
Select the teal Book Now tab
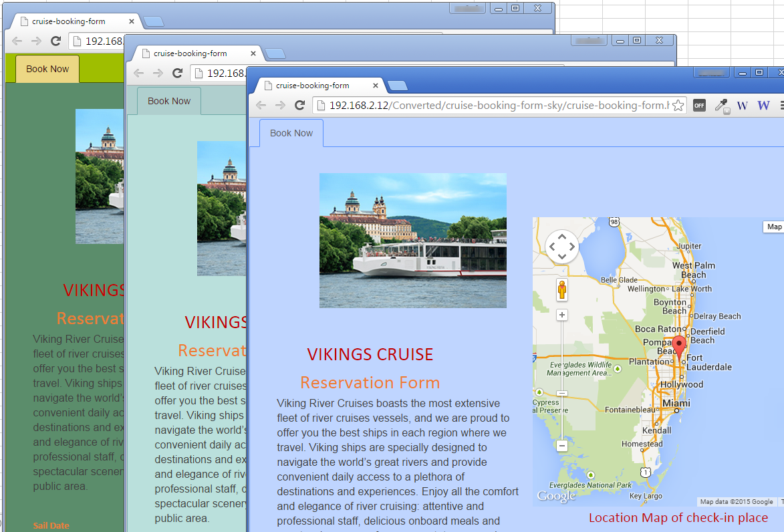169,101
